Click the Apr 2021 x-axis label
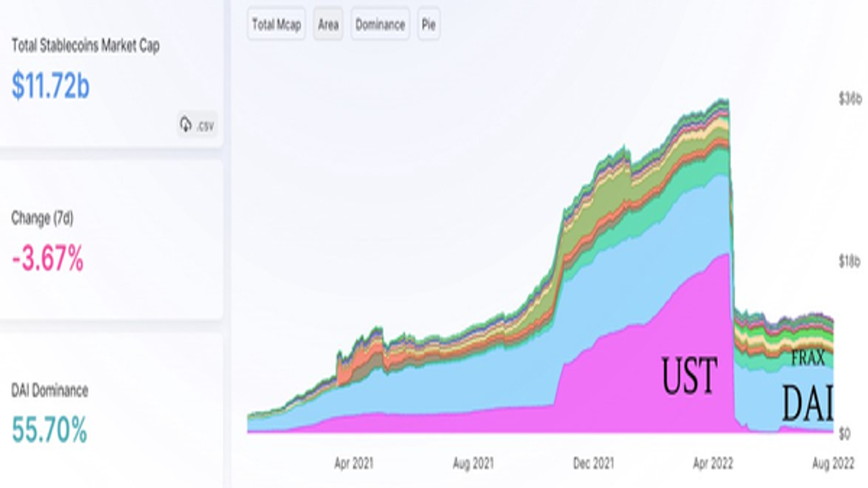 click(353, 464)
